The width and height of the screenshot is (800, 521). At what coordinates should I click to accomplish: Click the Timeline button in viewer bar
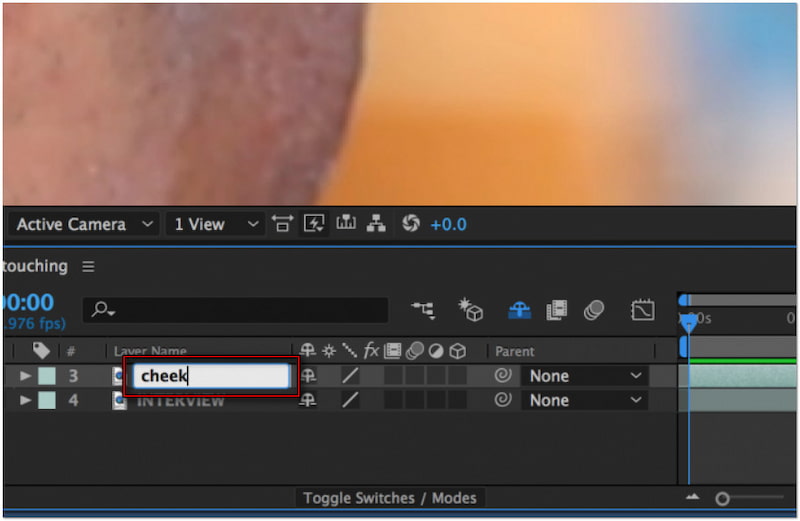tap(346, 224)
